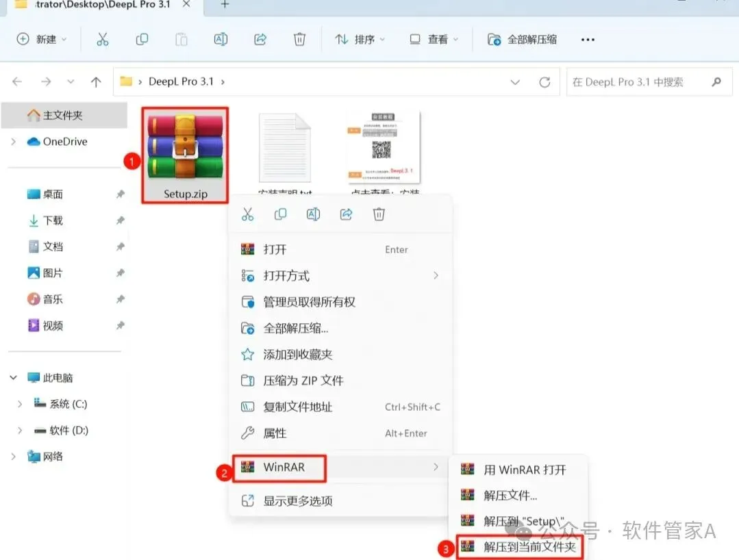This screenshot has width=739, height=560.
Task: Choose 管理员取得所有权 in the context menu
Action: 340,302
